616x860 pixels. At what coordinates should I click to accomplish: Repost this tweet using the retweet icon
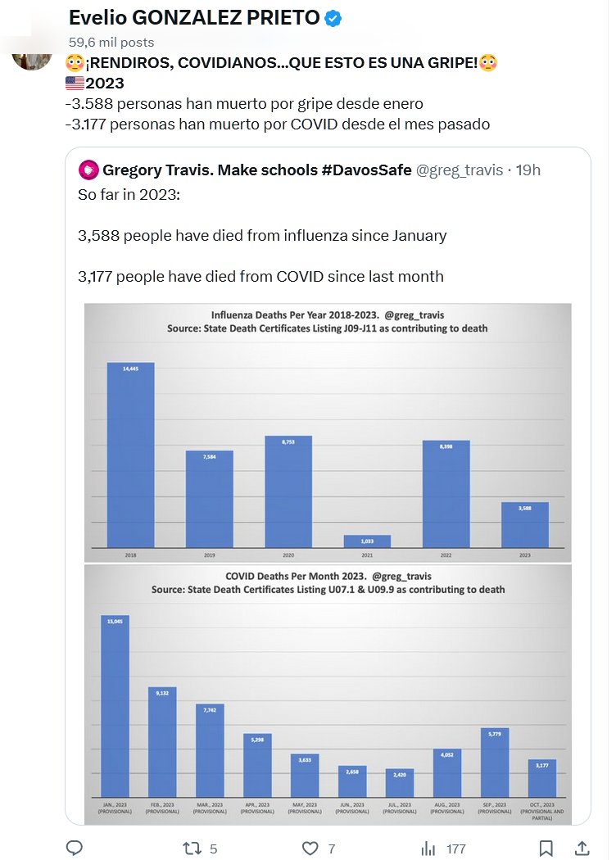192,848
